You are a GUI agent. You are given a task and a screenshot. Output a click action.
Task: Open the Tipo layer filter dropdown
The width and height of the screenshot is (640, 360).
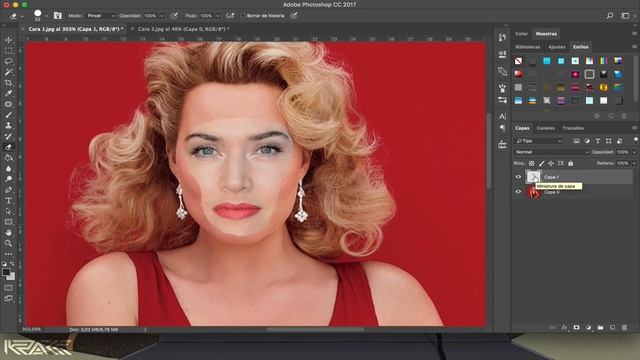tap(538, 141)
